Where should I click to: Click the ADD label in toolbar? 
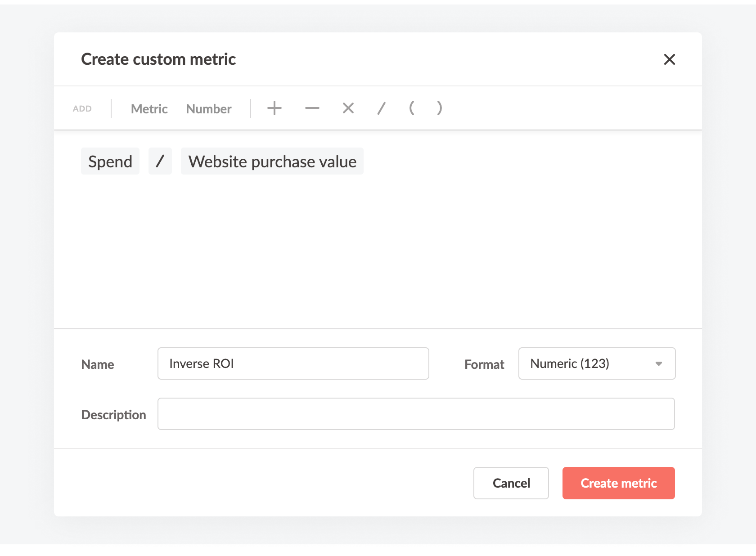(82, 109)
